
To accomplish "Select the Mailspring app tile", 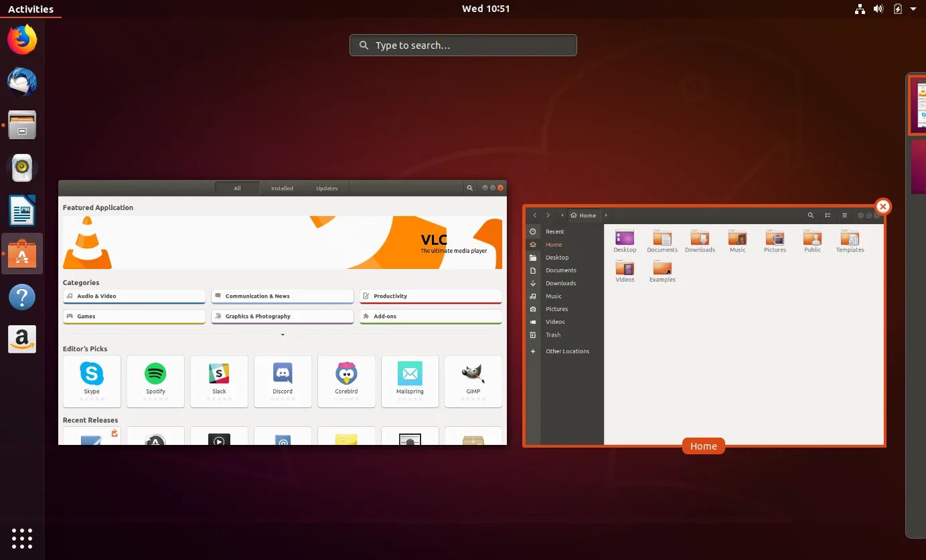I will 410,381.
